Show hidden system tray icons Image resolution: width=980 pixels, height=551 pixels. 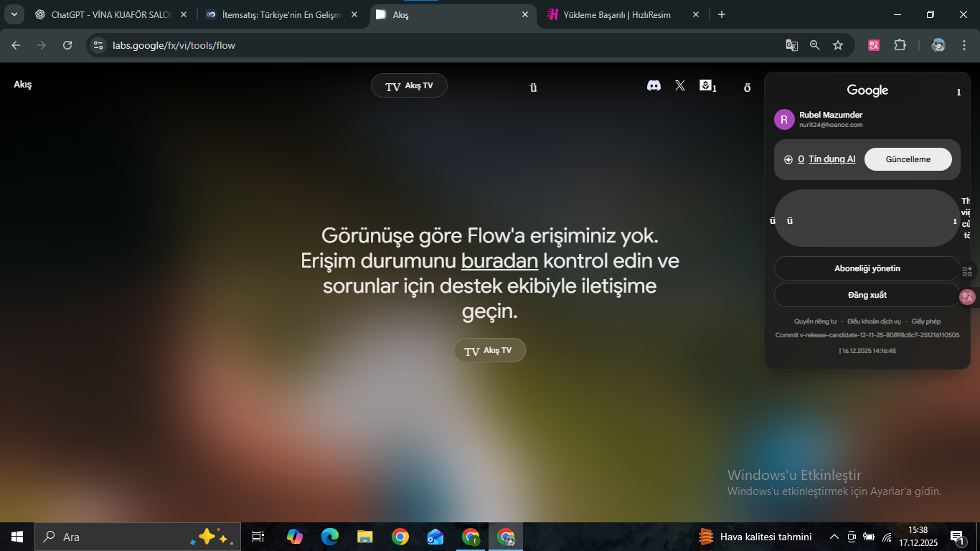point(834,537)
